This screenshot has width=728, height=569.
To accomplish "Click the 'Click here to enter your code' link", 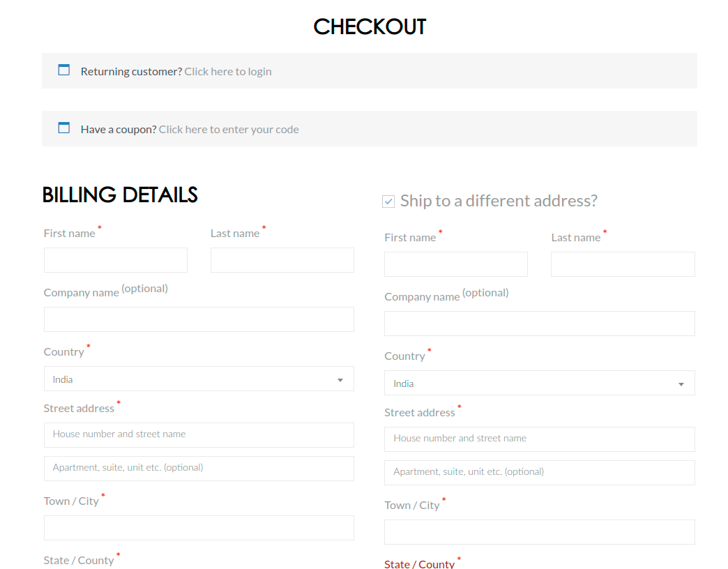I will click(x=229, y=129).
